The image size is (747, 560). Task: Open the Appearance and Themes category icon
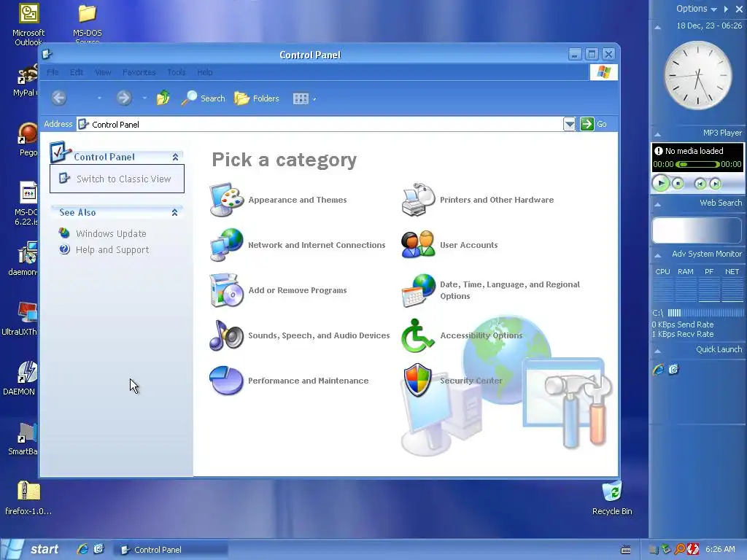(x=226, y=200)
